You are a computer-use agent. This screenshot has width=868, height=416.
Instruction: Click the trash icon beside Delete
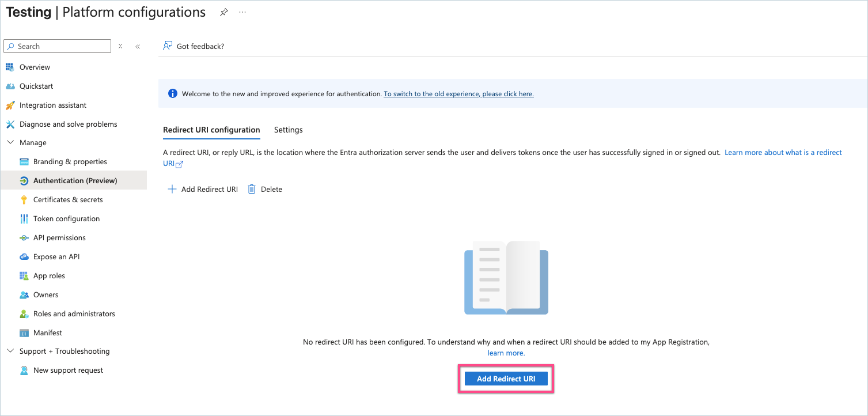pos(252,189)
